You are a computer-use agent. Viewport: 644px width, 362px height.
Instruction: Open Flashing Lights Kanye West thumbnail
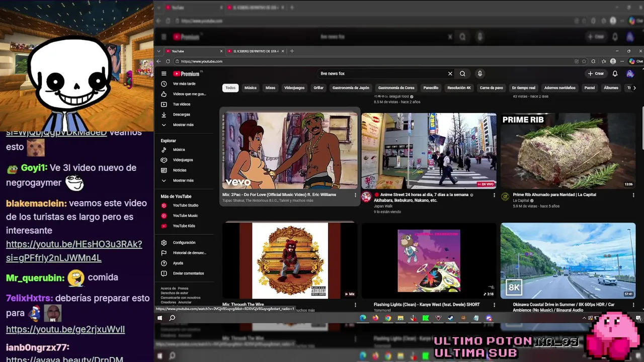(429, 260)
